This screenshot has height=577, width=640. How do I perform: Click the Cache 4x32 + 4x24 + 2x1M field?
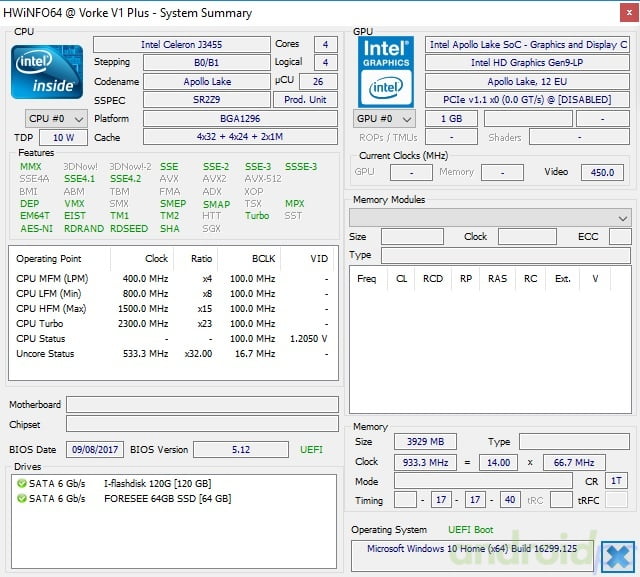pos(240,137)
